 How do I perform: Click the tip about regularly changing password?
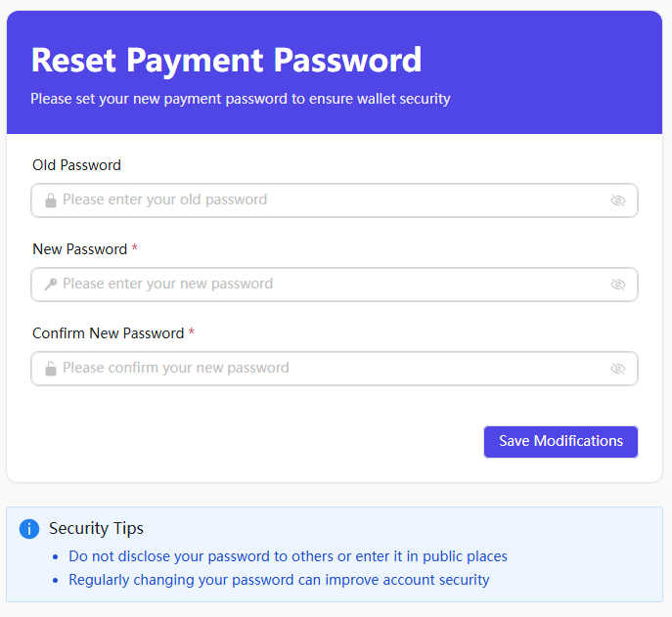click(x=279, y=580)
